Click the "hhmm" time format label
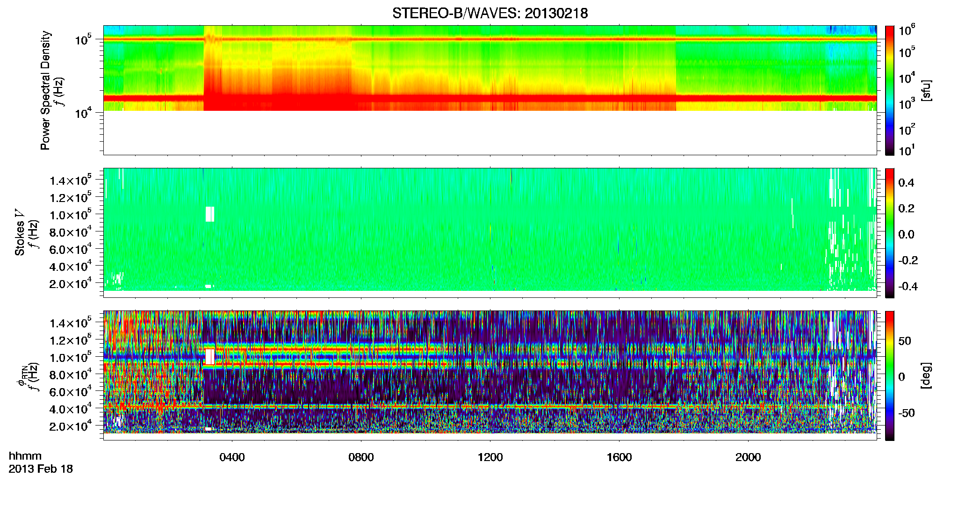 point(25,456)
